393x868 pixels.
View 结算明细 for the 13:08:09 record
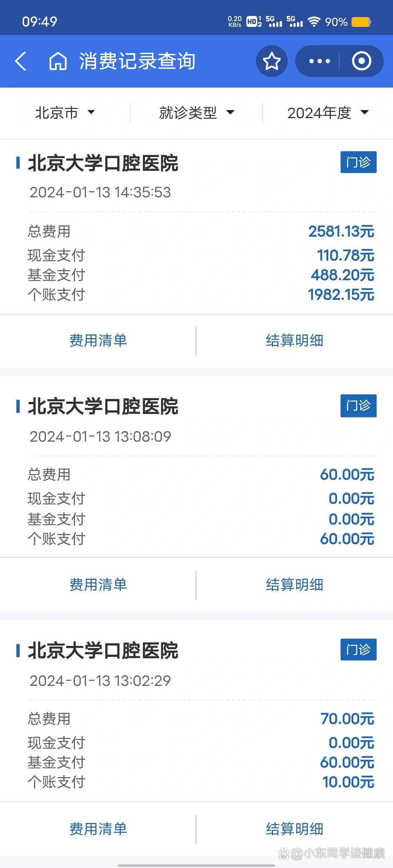tap(294, 584)
